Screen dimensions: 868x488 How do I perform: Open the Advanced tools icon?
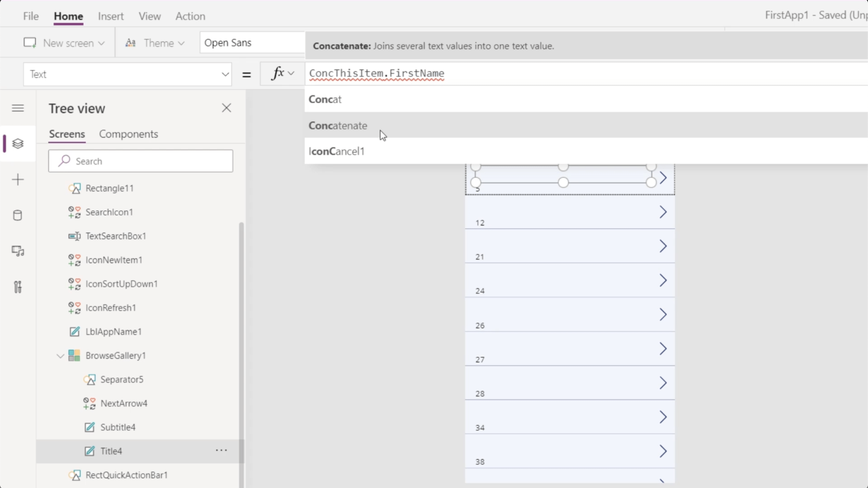(x=18, y=287)
